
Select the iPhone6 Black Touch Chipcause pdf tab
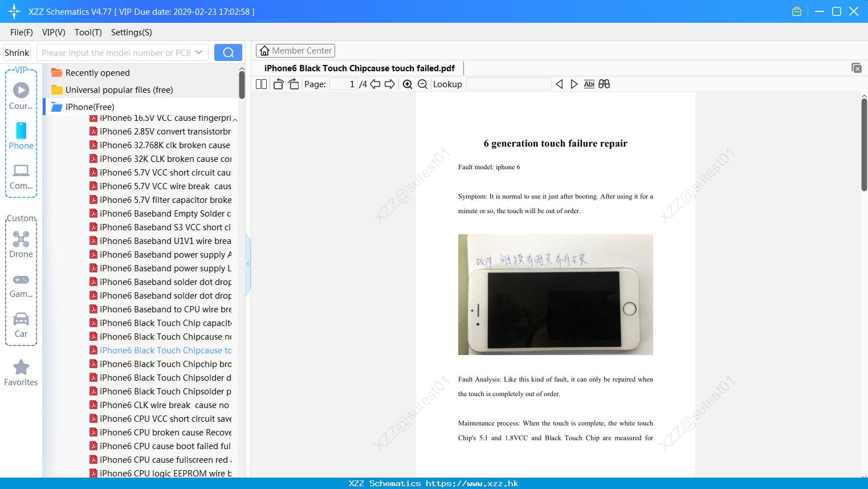pyautogui.click(x=360, y=68)
